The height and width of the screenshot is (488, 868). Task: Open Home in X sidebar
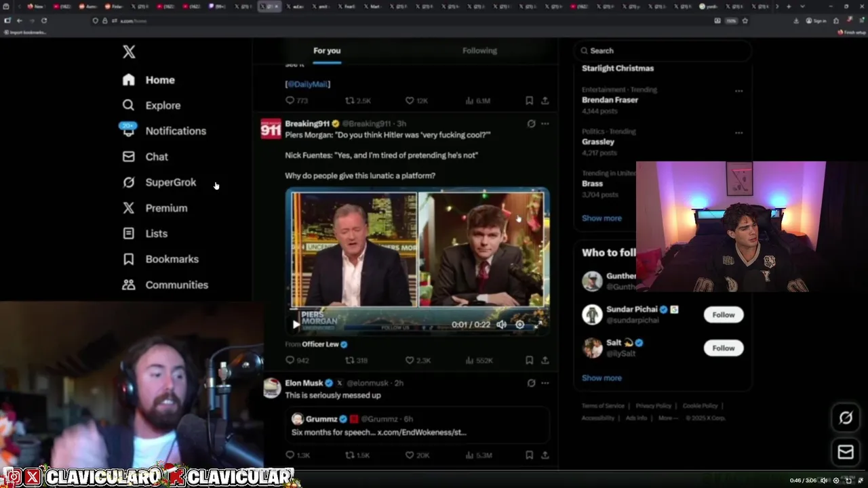pos(149,80)
